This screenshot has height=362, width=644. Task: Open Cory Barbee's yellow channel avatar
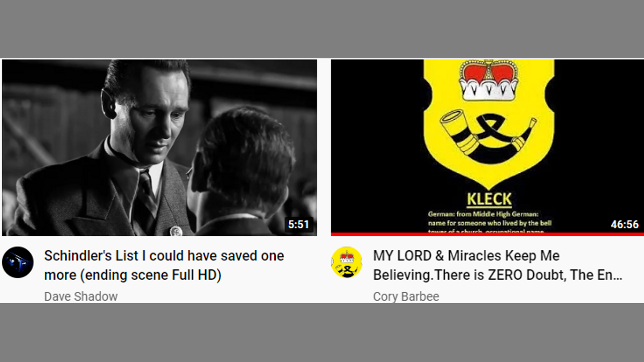point(347,262)
